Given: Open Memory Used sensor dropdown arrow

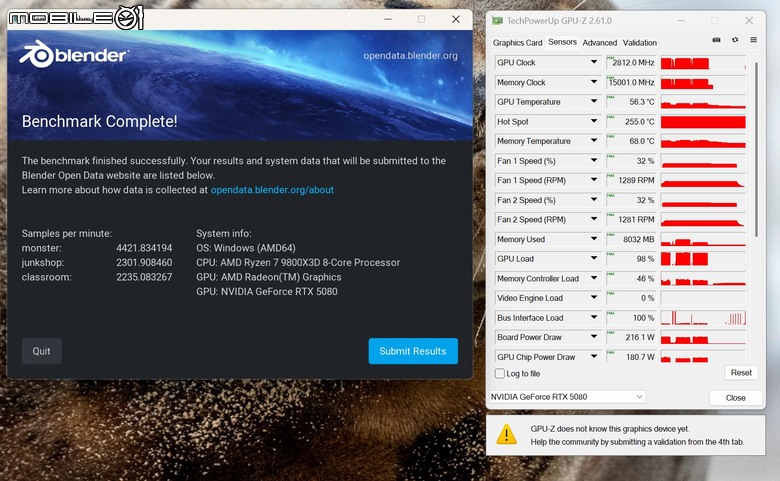Looking at the screenshot, I should (593, 239).
